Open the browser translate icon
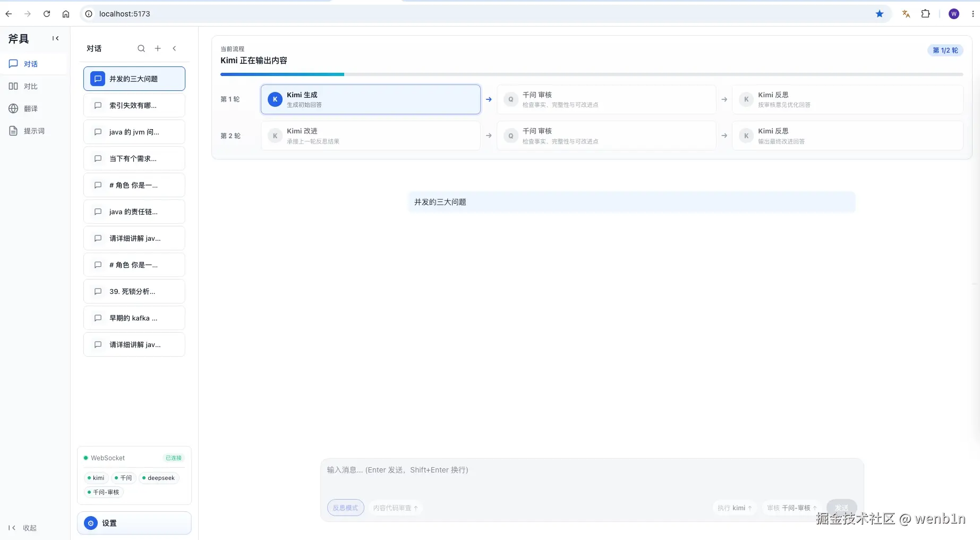Viewport: 980px width, 540px height. (x=906, y=14)
